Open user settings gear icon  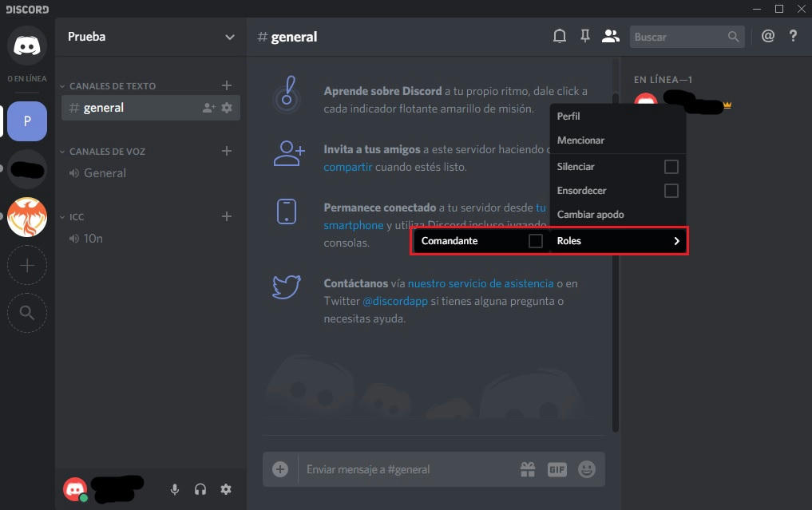pyautogui.click(x=226, y=489)
